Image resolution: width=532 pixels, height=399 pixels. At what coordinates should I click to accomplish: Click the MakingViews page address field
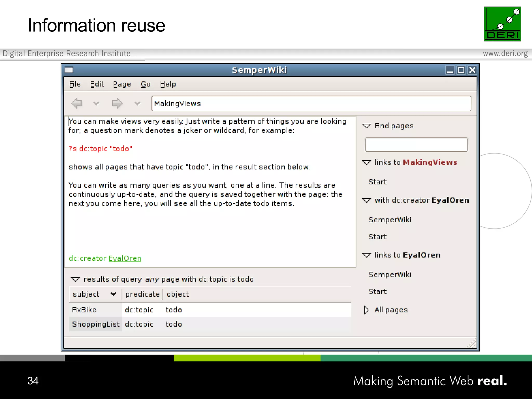coord(311,104)
